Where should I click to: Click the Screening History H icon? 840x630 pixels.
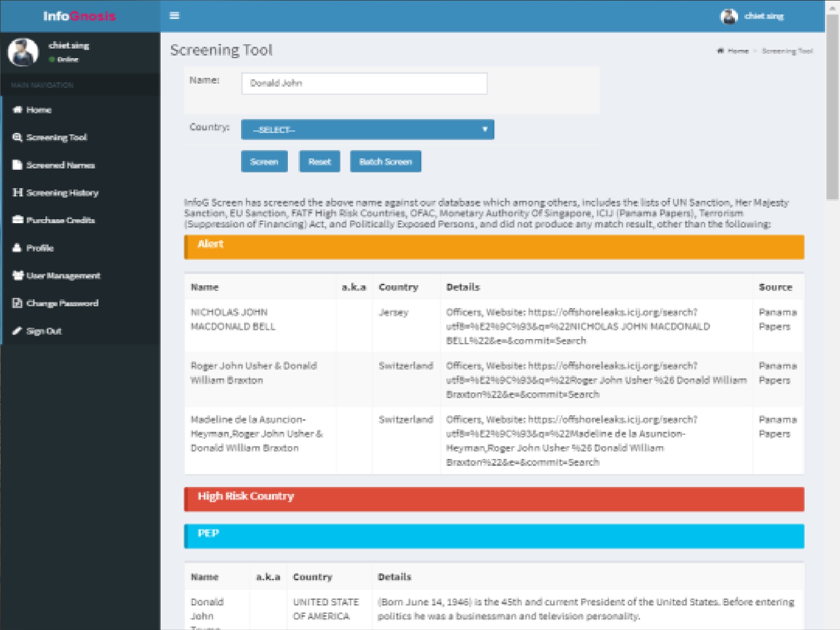pyautogui.click(x=17, y=192)
